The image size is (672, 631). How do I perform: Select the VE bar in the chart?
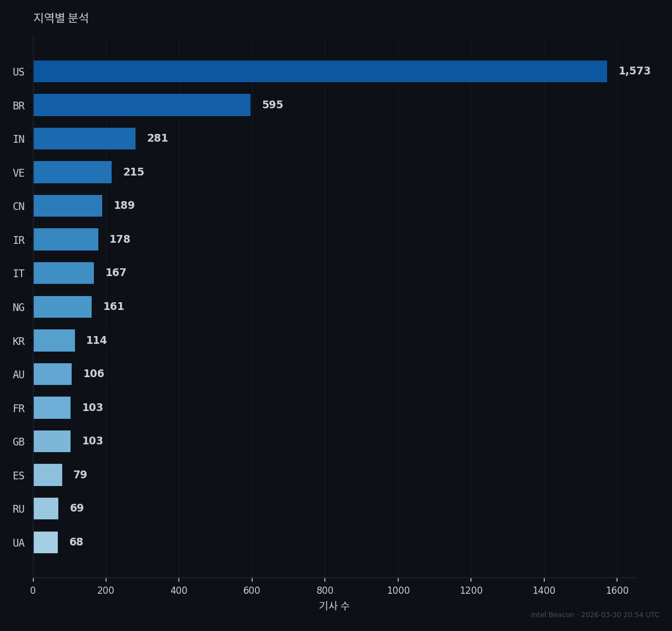tap(72, 172)
